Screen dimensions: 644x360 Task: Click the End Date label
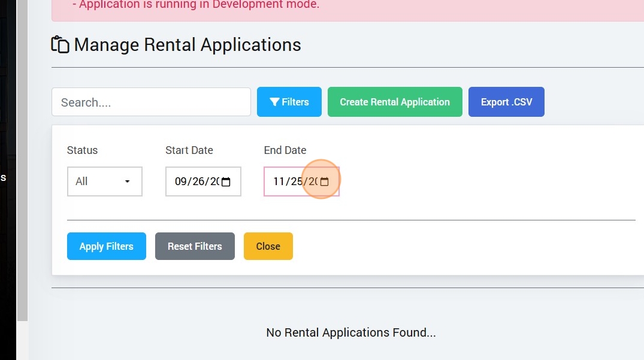pyautogui.click(x=285, y=150)
